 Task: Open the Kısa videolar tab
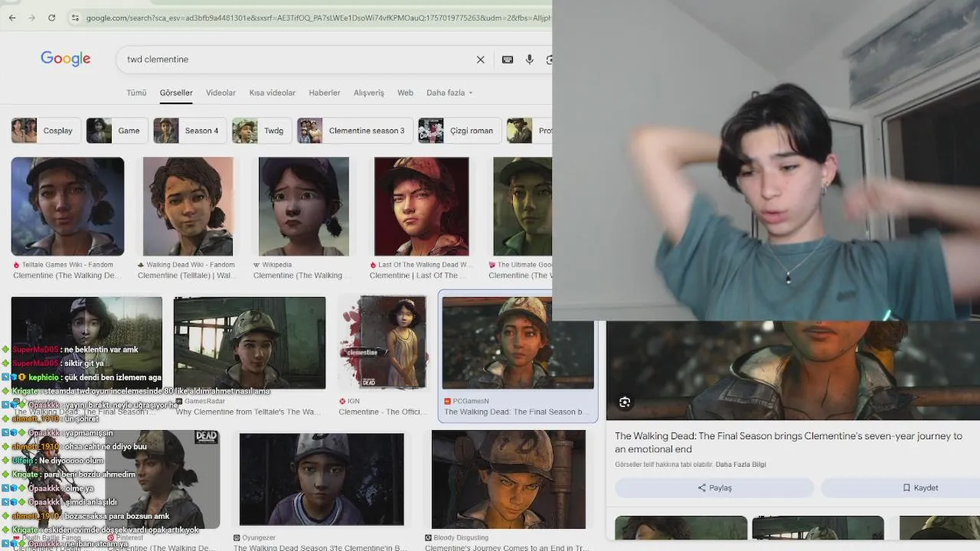pyautogui.click(x=272, y=93)
